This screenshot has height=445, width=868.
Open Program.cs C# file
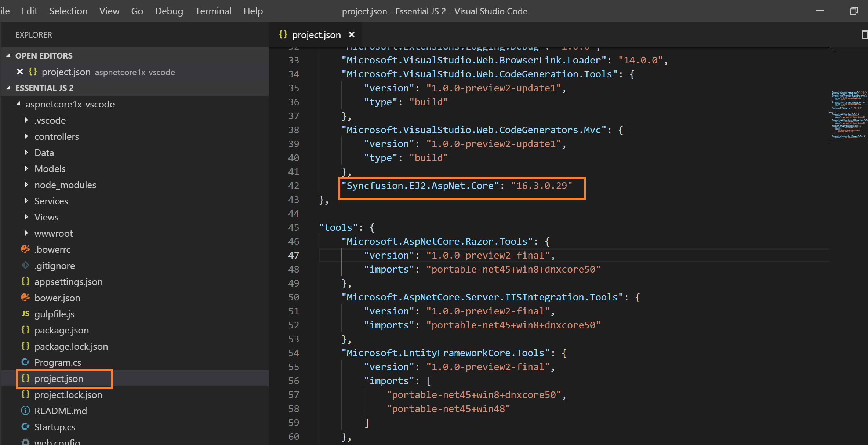pyautogui.click(x=58, y=362)
